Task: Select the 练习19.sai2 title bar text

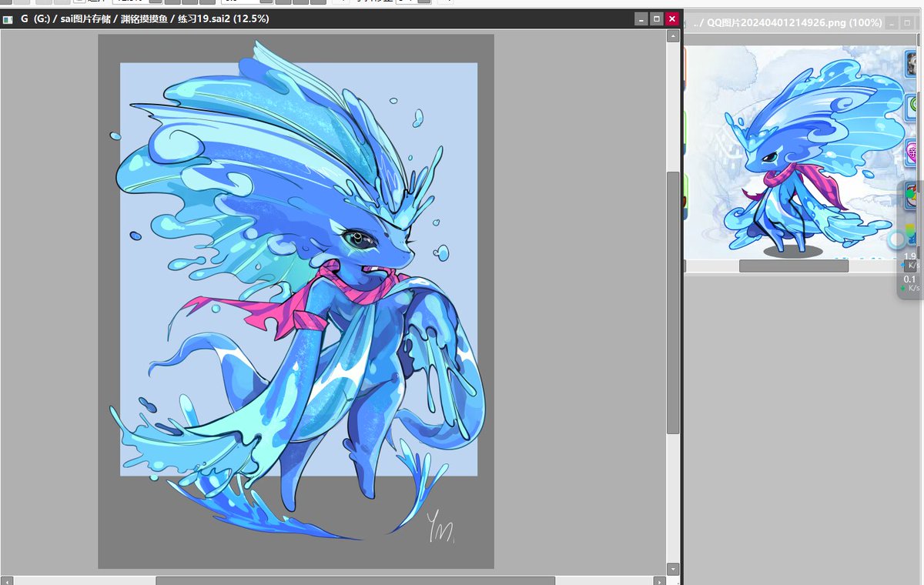Action: (x=144, y=18)
